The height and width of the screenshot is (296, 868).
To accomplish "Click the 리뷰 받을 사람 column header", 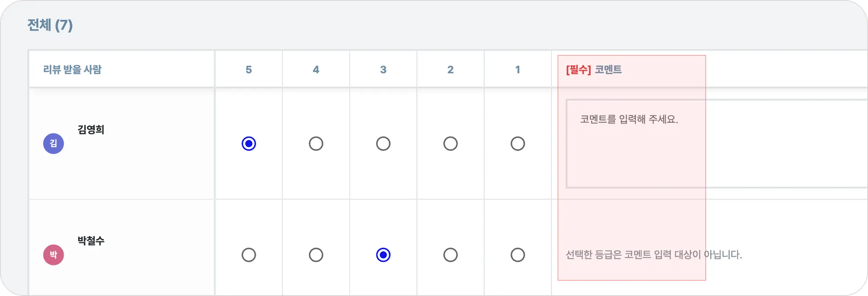I will pos(72,70).
